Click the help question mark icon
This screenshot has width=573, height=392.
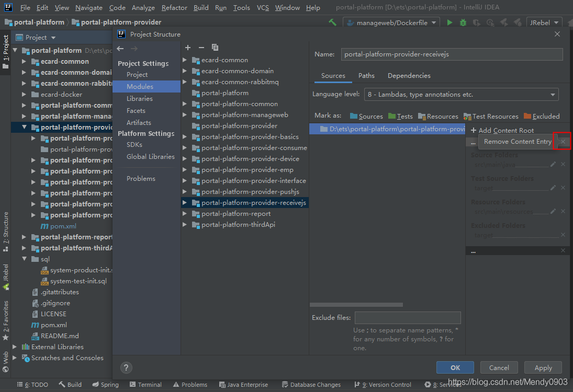(x=126, y=367)
